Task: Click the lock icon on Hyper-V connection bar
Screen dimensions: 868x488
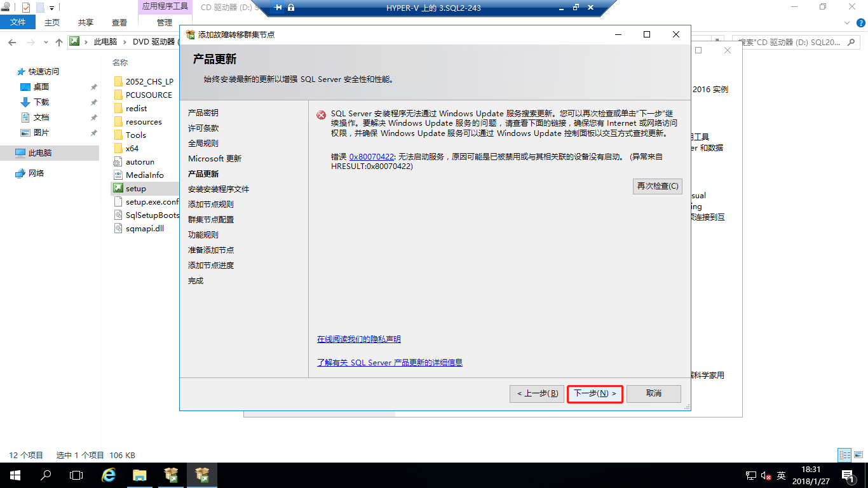Action: click(291, 8)
